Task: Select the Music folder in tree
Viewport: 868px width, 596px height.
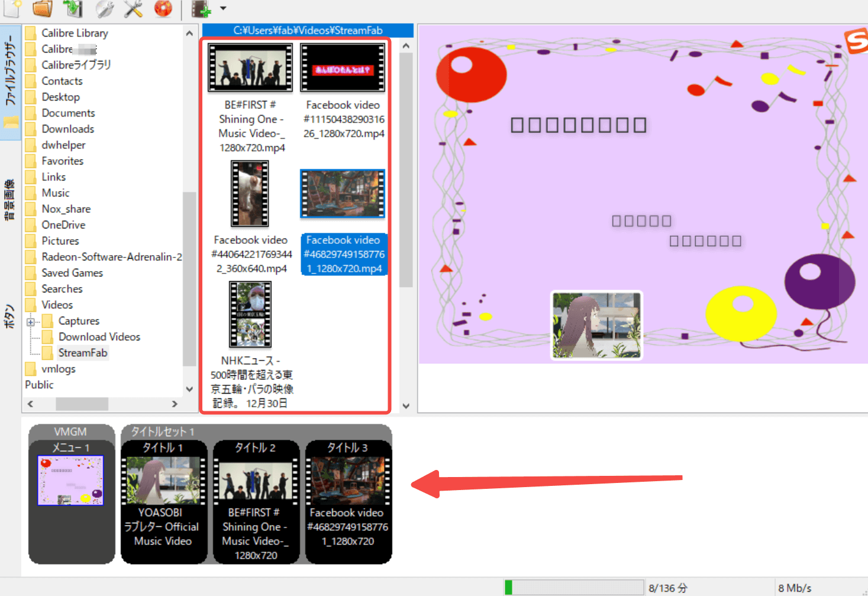Action: (x=55, y=193)
